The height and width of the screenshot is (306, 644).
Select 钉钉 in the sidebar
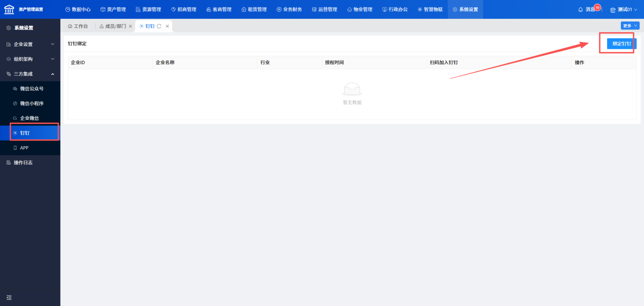30,133
